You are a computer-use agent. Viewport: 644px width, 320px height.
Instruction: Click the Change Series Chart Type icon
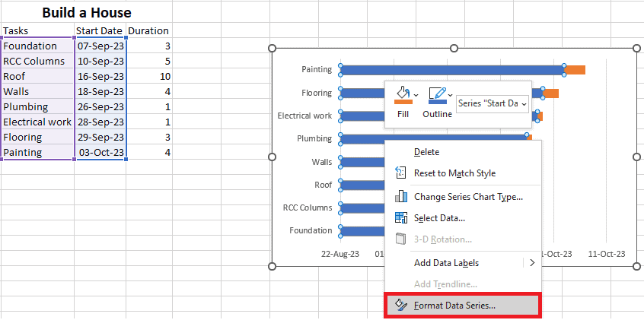[x=401, y=197]
